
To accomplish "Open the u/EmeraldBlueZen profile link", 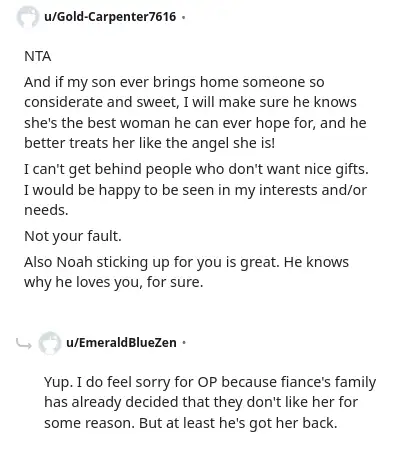I will point(121,343).
